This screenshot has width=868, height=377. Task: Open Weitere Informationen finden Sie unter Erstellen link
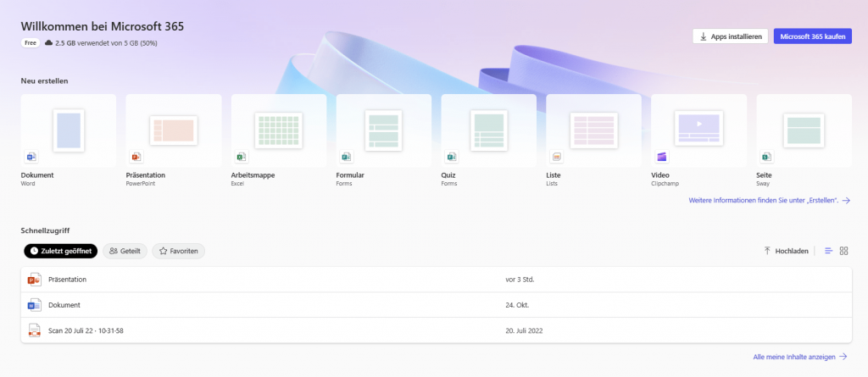pyautogui.click(x=770, y=201)
